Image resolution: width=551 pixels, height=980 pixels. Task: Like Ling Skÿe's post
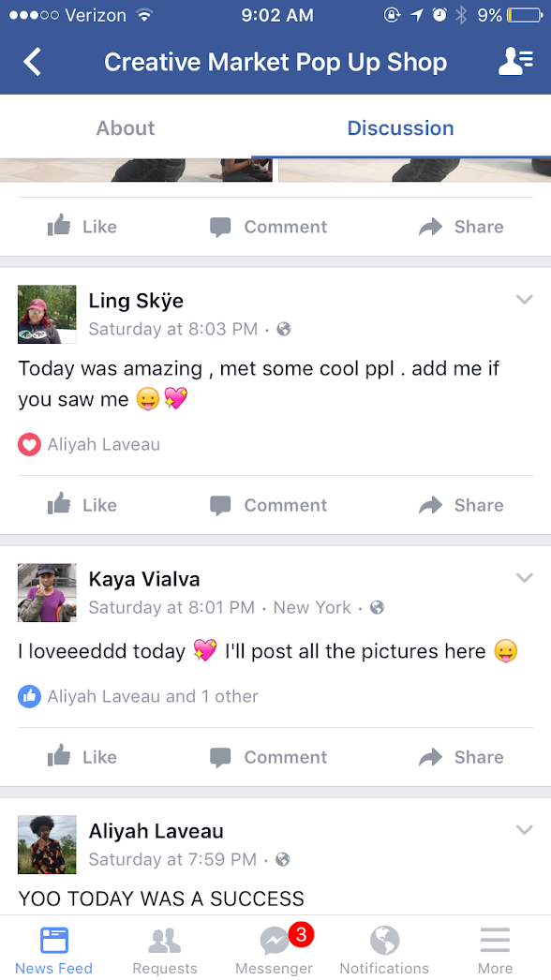click(82, 505)
